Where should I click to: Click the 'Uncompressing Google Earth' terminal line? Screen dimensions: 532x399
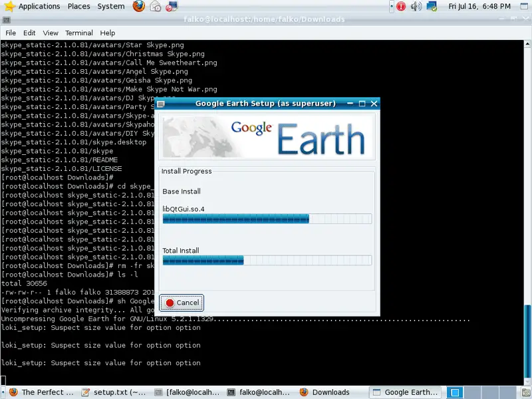235,319
